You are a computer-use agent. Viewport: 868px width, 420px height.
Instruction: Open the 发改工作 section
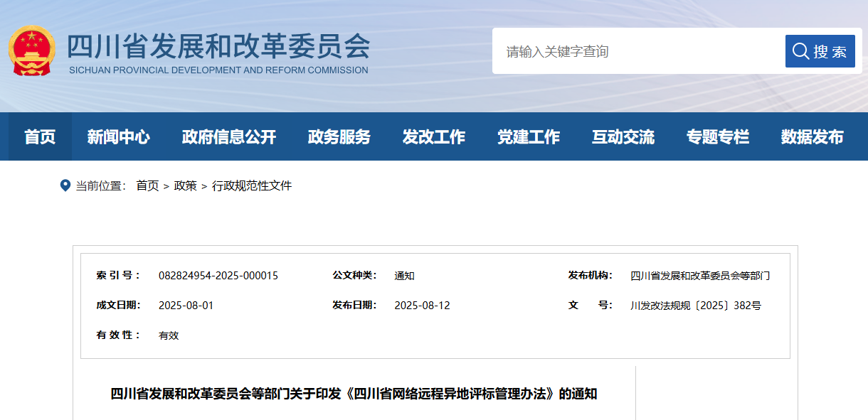[x=435, y=136]
